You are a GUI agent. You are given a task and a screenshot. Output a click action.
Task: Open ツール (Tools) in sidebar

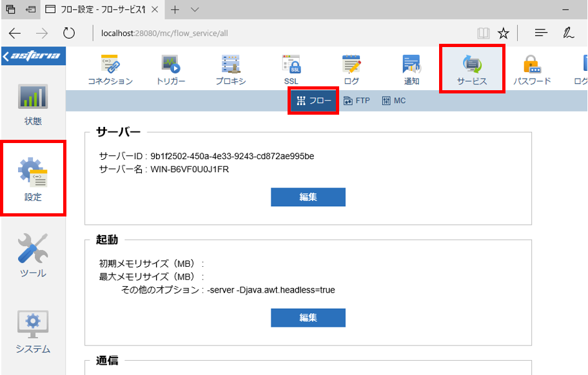click(33, 256)
